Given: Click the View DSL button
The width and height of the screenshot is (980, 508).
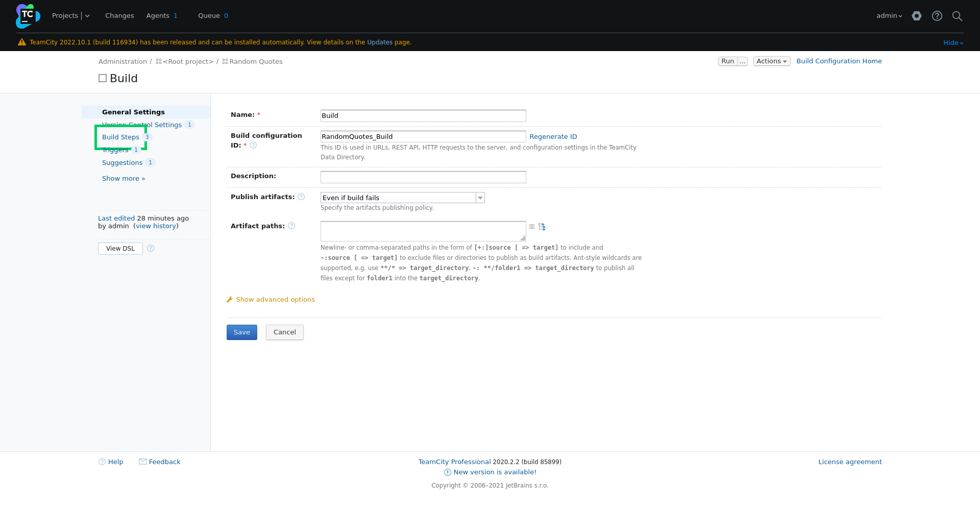Looking at the screenshot, I should [x=120, y=249].
